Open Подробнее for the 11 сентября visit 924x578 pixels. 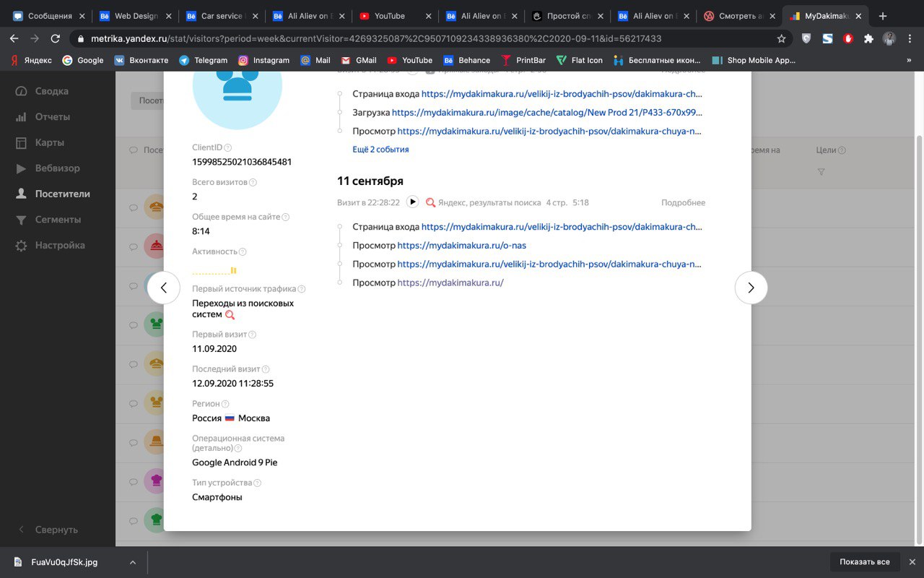tap(683, 203)
